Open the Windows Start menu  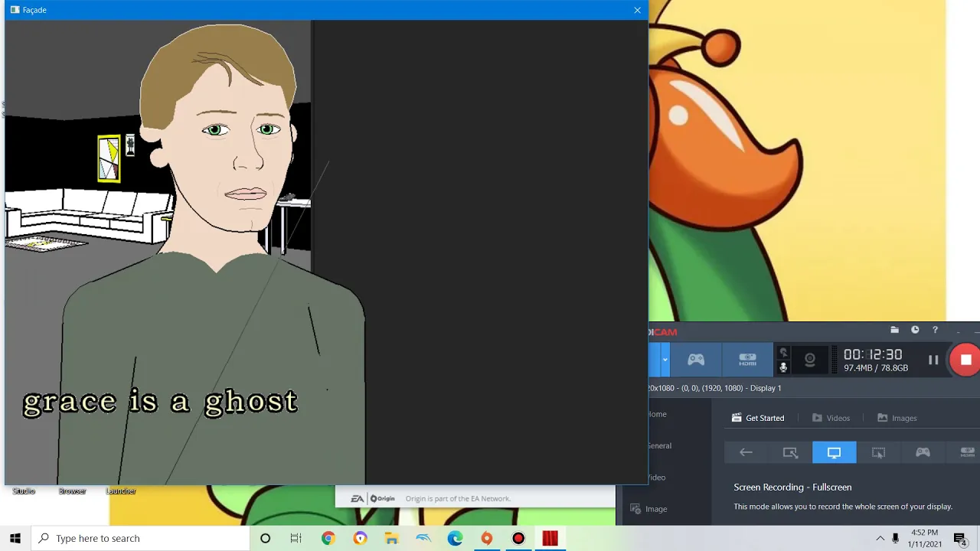(15, 538)
